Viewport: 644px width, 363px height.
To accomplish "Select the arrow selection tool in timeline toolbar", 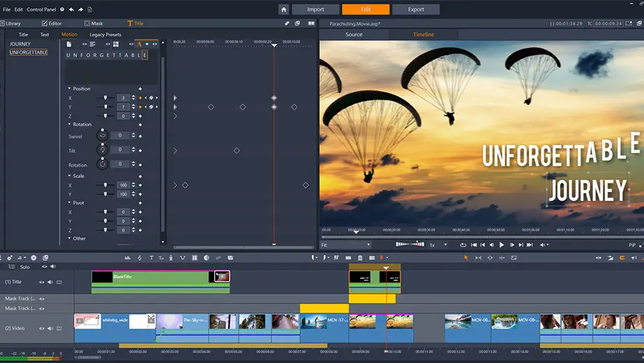I will tap(465, 258).
